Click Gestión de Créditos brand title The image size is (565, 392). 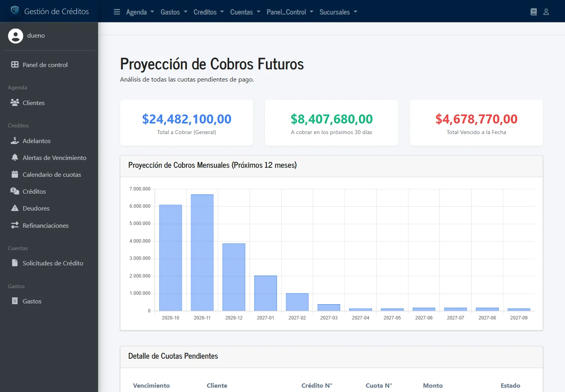(x=56, y=11)
